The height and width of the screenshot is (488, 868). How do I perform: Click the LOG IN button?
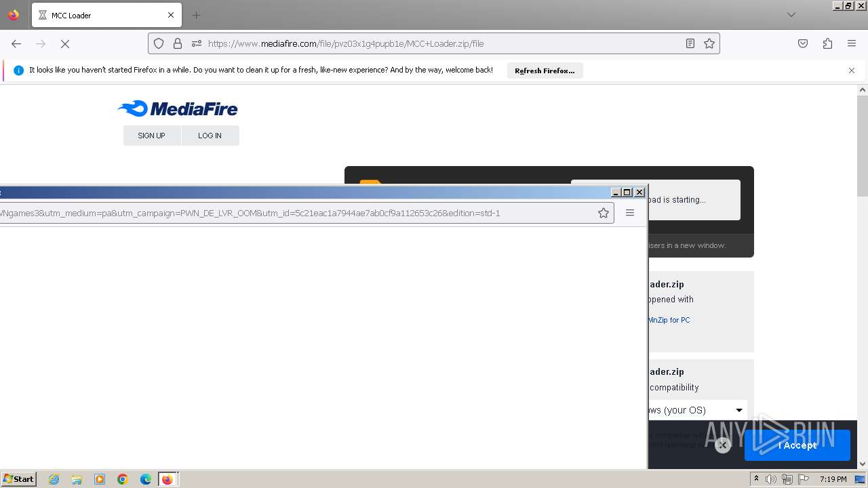click(210, 136)
